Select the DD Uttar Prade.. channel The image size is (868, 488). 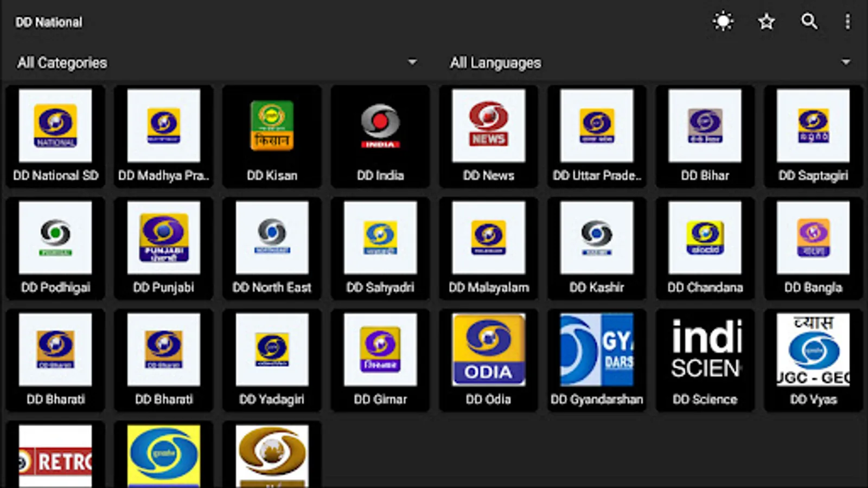[597, 136]
